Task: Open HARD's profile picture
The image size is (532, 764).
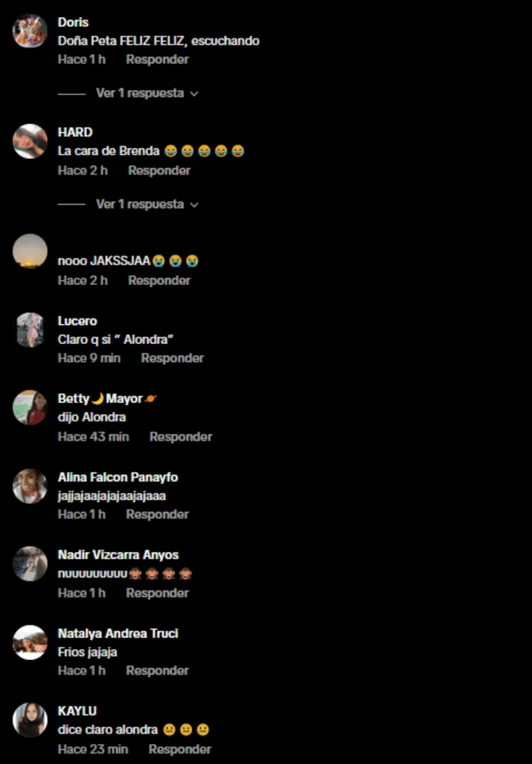Action: 29,142
